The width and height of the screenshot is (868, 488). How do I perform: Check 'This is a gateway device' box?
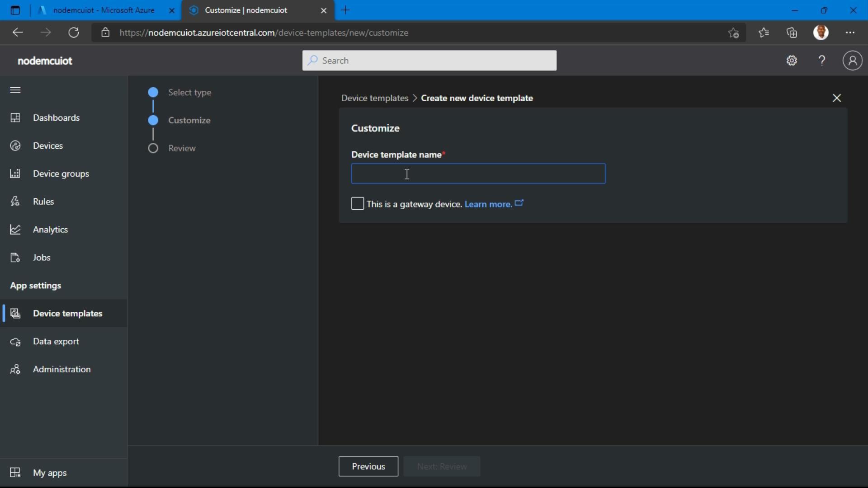357,204
